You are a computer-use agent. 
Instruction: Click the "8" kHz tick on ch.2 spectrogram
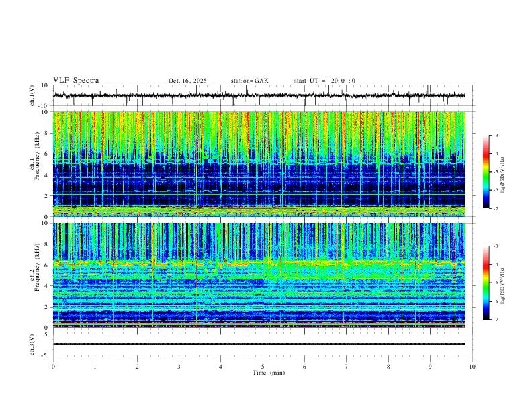(46, 244)
